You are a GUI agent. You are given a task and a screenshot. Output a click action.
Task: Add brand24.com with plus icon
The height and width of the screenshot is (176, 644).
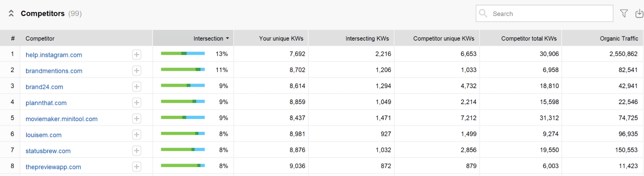point(137,87)
